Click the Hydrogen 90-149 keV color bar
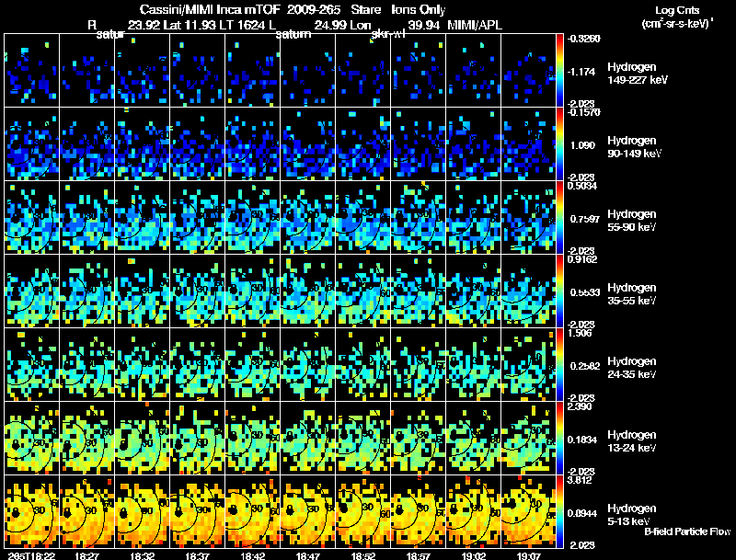Screen dimensions: 736x560 click(559, 144)
